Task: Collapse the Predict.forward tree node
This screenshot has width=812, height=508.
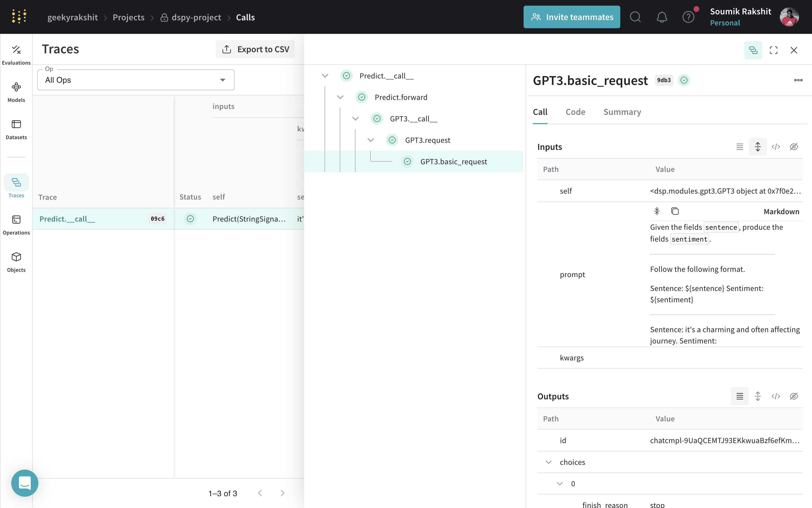Action: (340, 97)
